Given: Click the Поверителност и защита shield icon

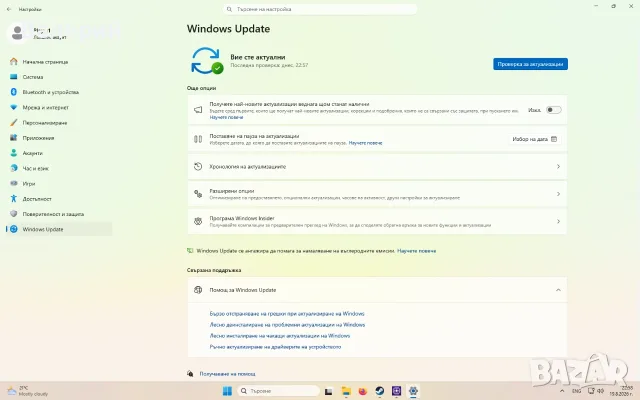Looking at the screenshot, I should point(13,214).
